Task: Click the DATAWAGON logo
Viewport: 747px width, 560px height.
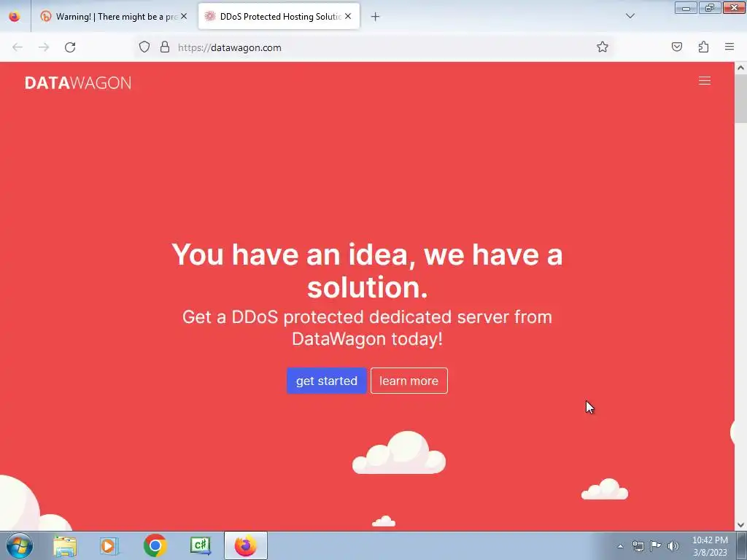Action: (x=78, y=83)
